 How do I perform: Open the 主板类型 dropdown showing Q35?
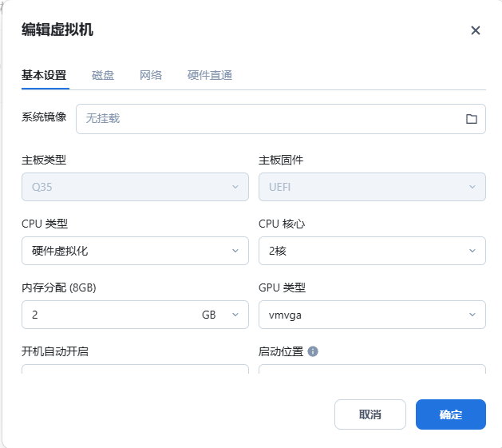coord(135,187)
